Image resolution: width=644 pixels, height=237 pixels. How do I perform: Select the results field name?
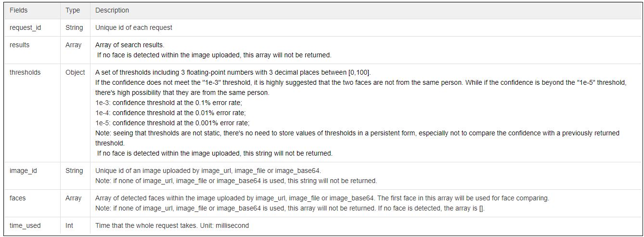19,45
